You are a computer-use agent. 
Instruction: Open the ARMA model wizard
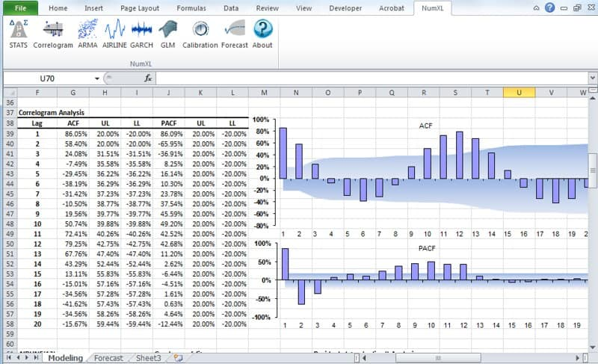89,34
